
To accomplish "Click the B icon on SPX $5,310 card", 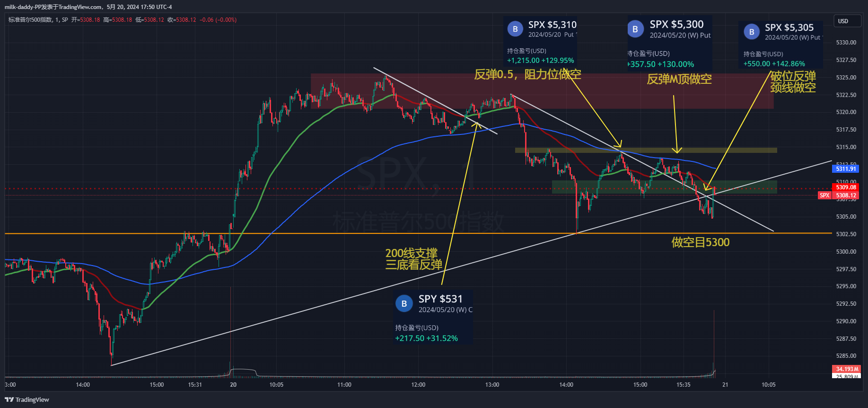I will point(515,29).
